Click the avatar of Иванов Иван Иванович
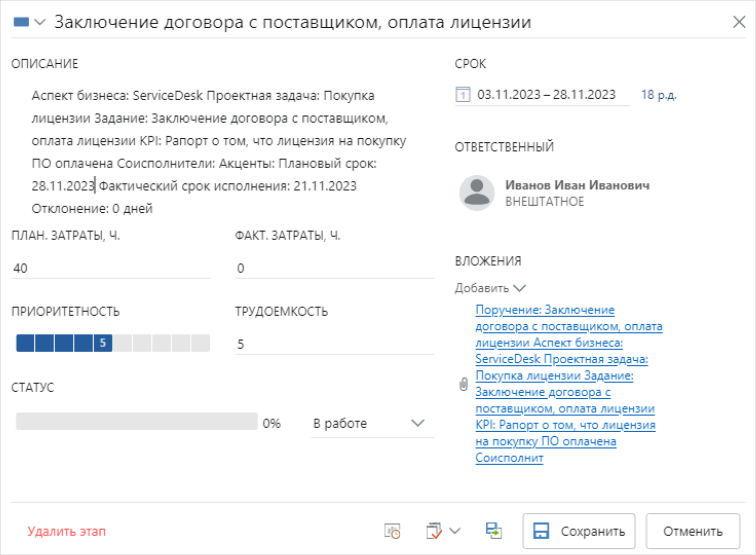This screenshot has height=555, width=756. pyautogui.click(x=477, y=193)
